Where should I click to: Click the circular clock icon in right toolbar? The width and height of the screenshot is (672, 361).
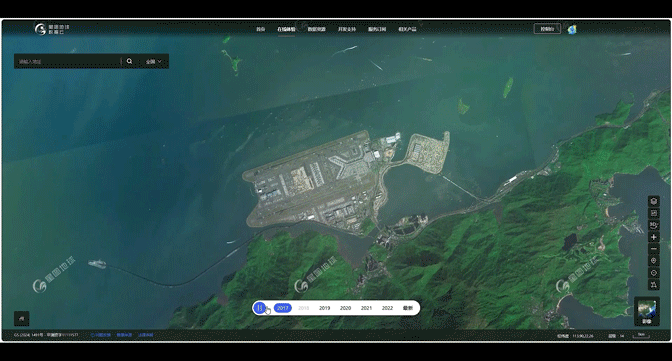click(x=654, y=273)
